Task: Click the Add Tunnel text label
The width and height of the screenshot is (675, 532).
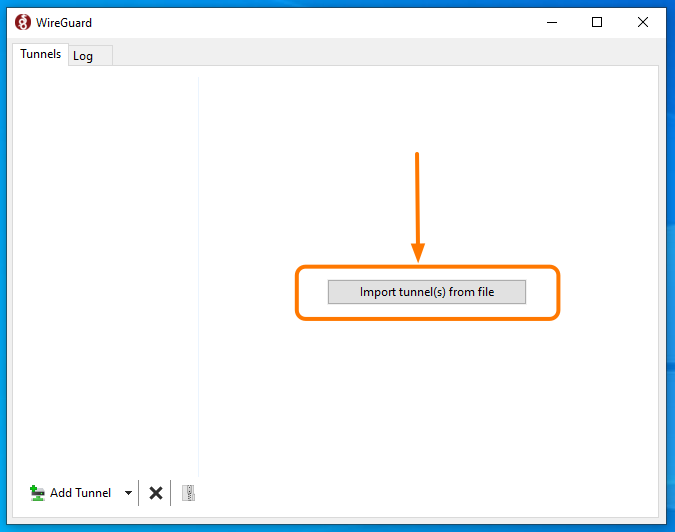Action: (80, 493)
